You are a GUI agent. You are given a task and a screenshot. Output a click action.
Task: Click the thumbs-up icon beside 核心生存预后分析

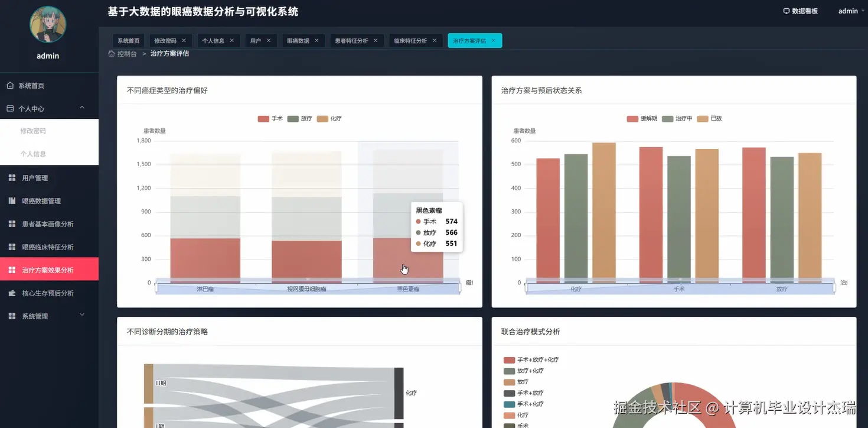(x=12, y=293)
